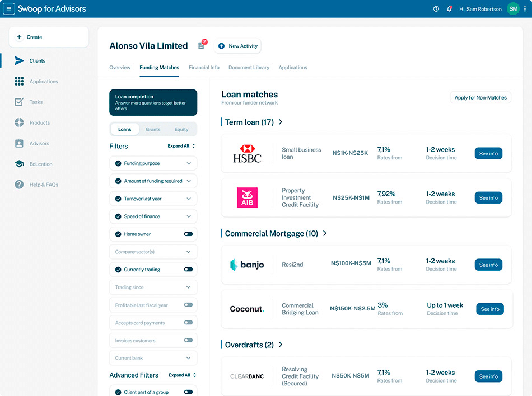Open the notifications bell
The height and width of the screenshot is (396, 532).
pos(449,9)
